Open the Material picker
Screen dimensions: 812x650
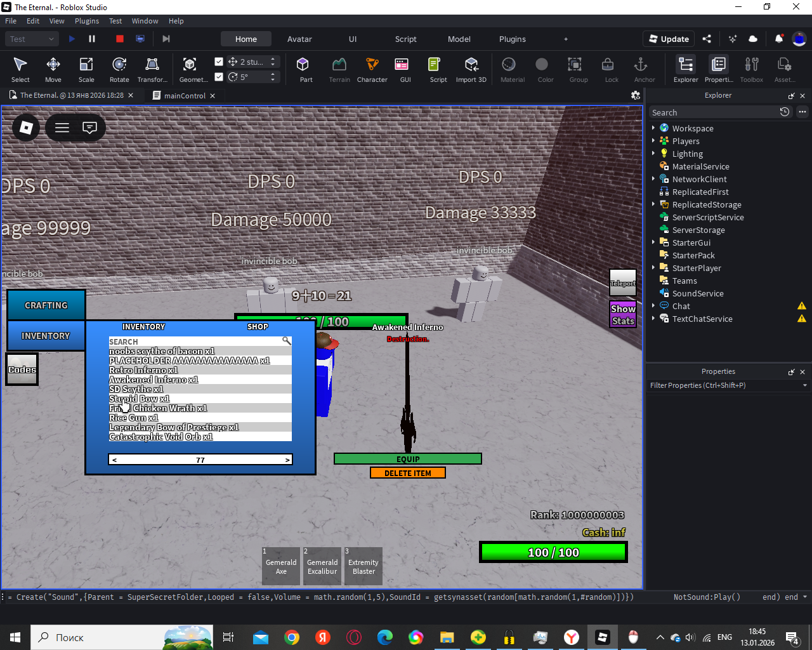coord(513,69)
